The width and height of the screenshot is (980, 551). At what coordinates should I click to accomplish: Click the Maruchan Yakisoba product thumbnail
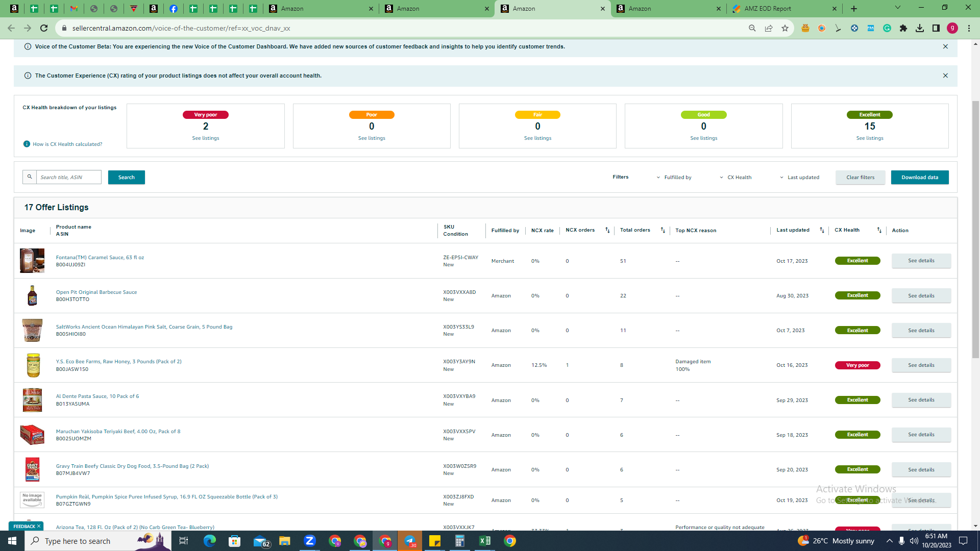(32, 435)
